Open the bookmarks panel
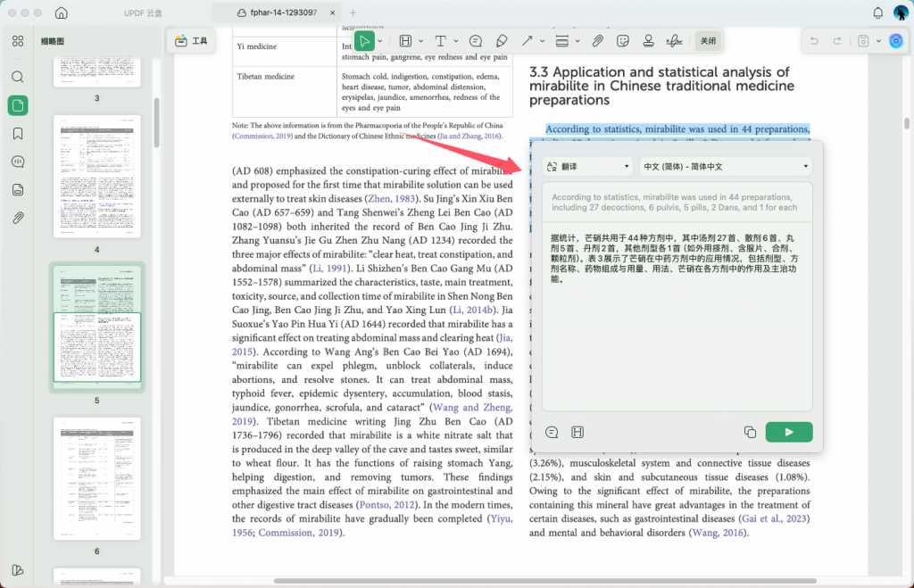The width and height of the screenshot is (914, 588). [18, 134]
